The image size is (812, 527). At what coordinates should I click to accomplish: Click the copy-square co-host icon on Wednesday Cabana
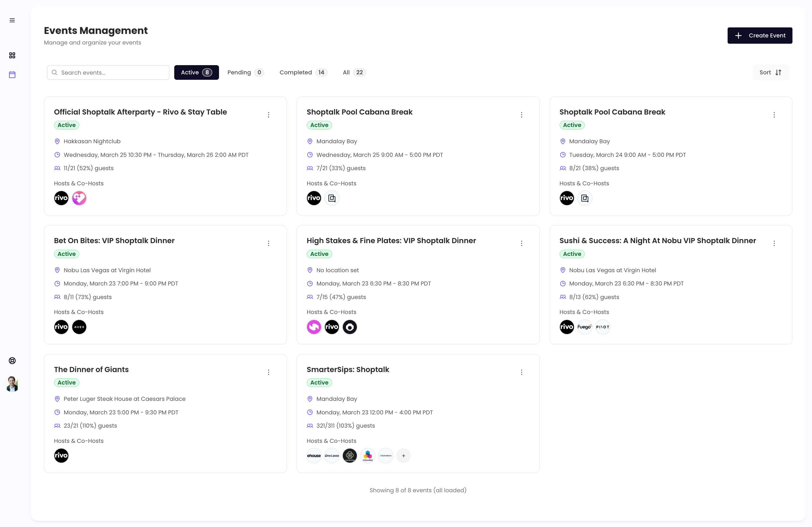[x=332, y=198]
